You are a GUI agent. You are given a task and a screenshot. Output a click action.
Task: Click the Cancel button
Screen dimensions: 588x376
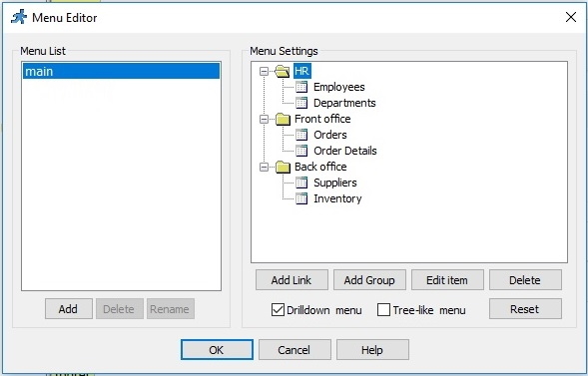(x=294, y=350)
